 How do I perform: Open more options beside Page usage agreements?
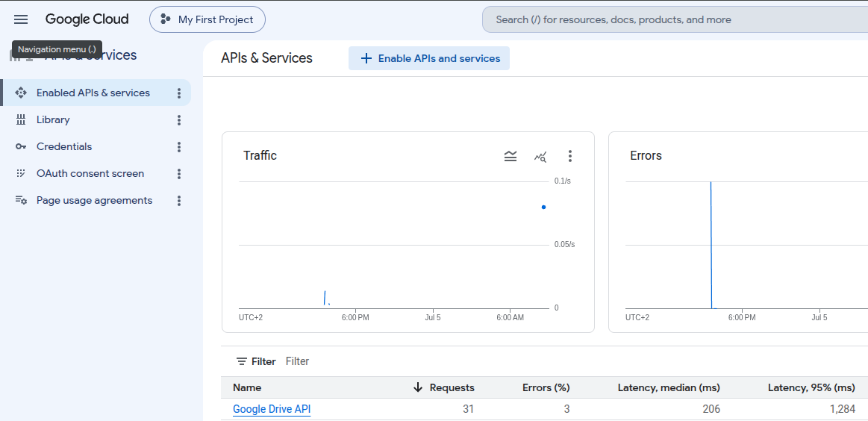[x=179, y=201]
